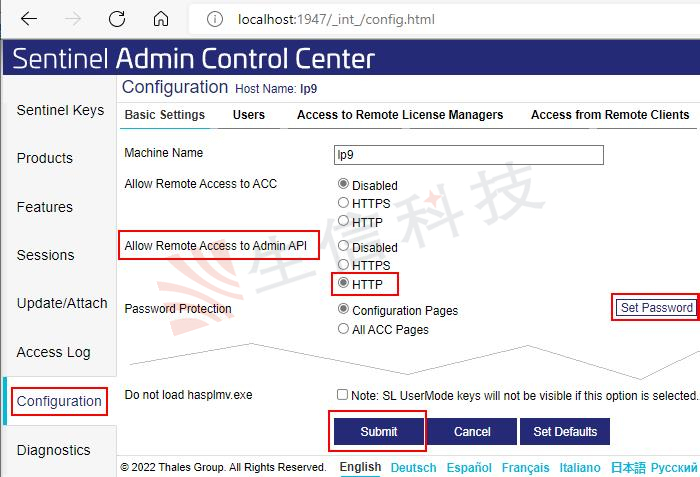Click the browser forward arrow

point(73,19)
